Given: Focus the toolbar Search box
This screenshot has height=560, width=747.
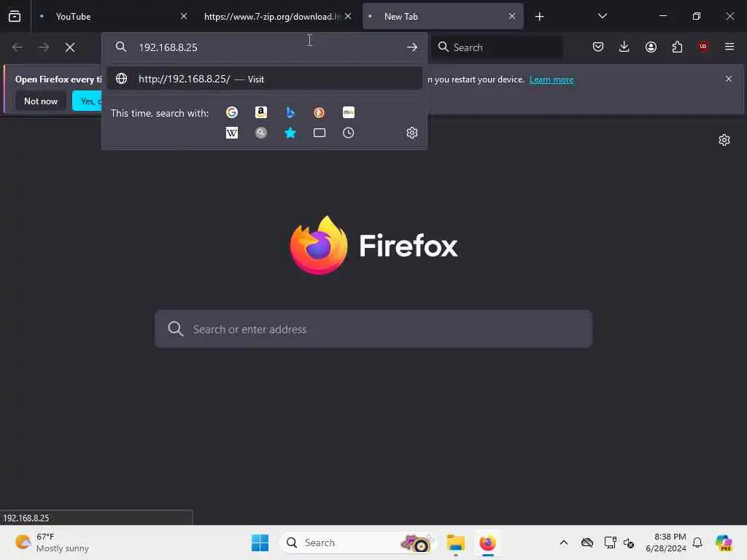Looking at the screenshot, I should pyautogui.click(x=497, y=47).
